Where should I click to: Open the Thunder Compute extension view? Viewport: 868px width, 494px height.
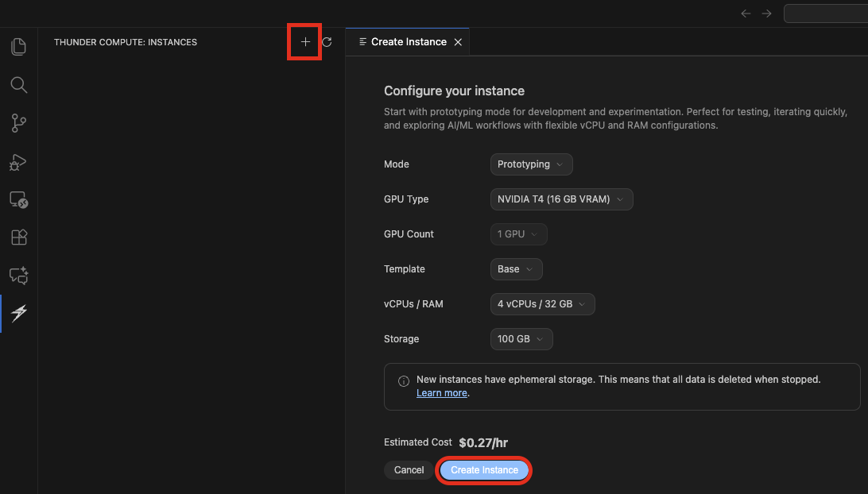coord(17,313)
